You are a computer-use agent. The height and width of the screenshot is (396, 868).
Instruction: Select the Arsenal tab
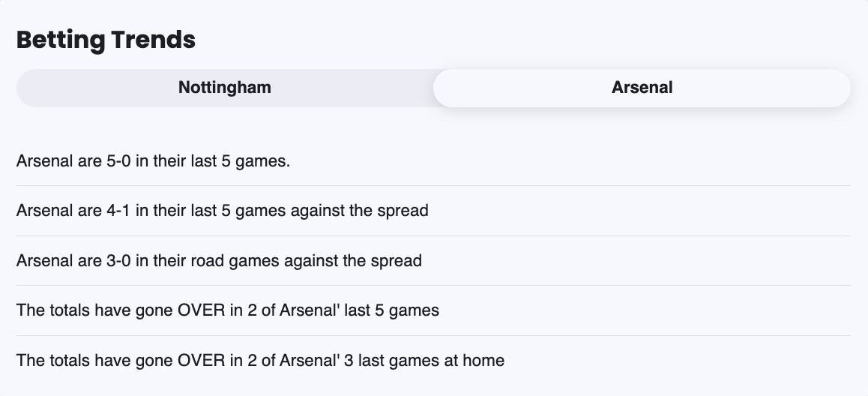(642, 88)
